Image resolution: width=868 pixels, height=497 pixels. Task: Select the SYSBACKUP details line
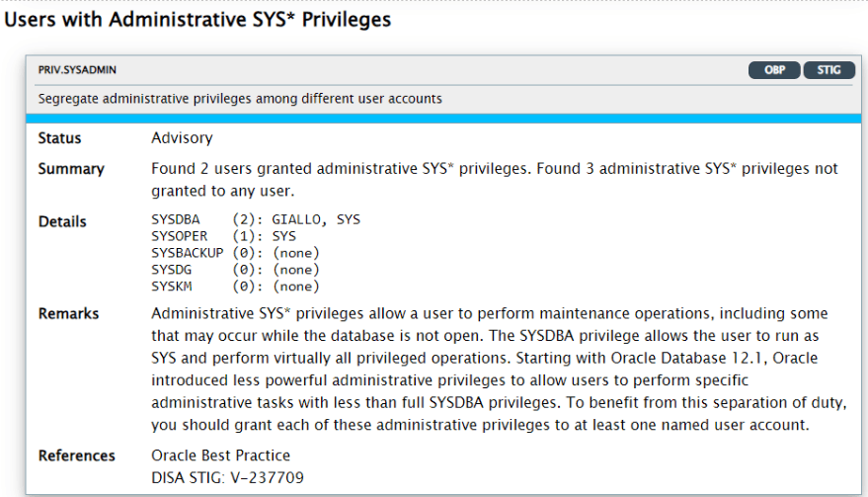pos(235,253)
